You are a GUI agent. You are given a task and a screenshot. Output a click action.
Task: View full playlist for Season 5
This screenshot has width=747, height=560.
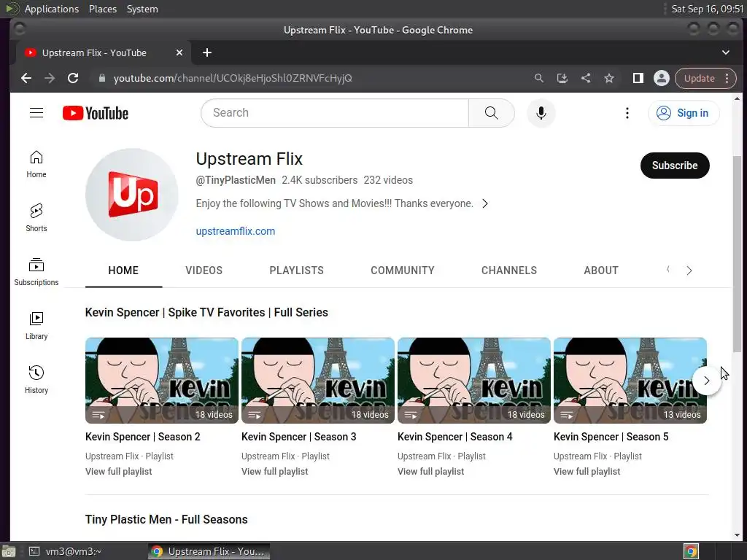pos(587,472)
